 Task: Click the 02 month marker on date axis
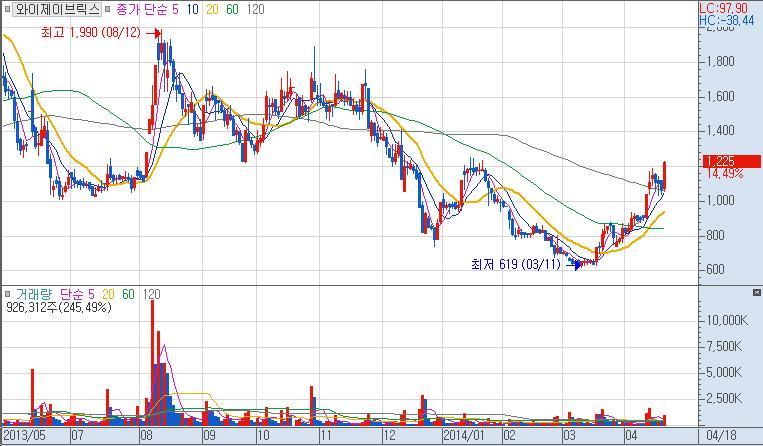[509, 435]
